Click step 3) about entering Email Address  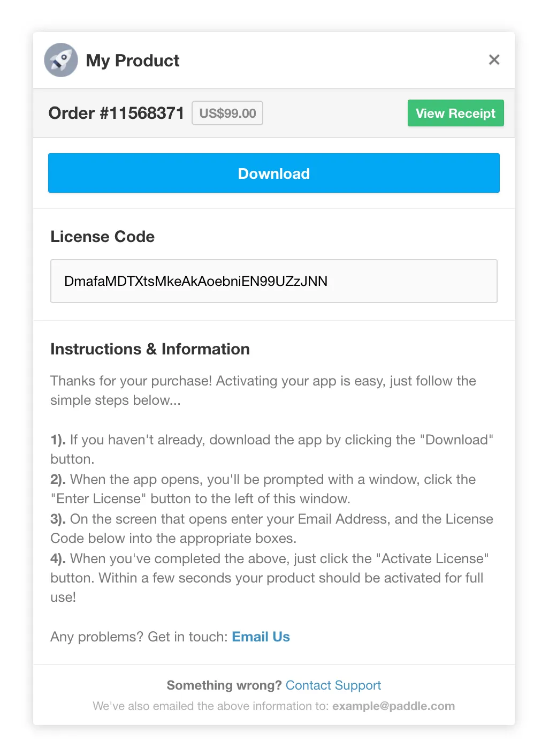pos(271,528)
